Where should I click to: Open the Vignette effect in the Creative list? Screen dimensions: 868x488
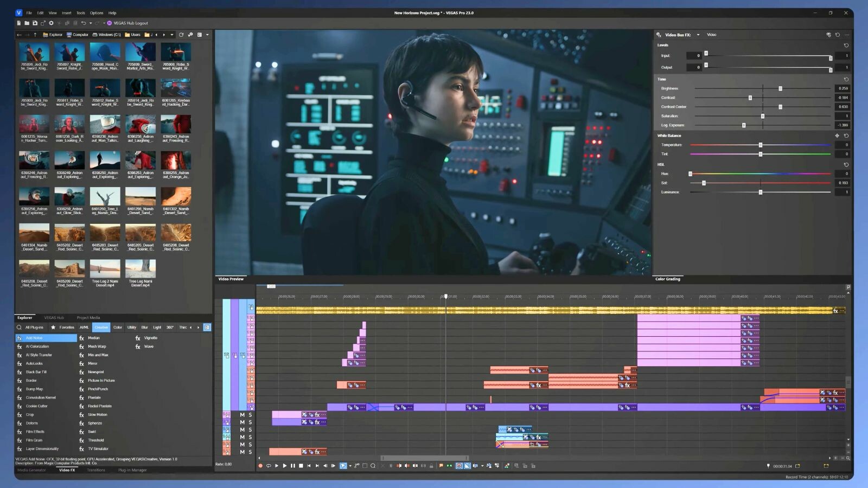150,337
